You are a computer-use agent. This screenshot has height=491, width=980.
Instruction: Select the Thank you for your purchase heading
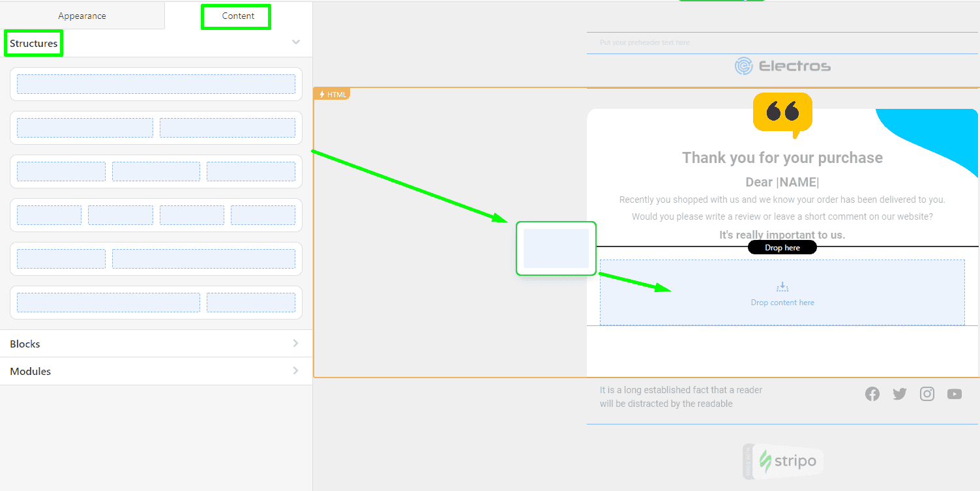[x=782, y=157]
